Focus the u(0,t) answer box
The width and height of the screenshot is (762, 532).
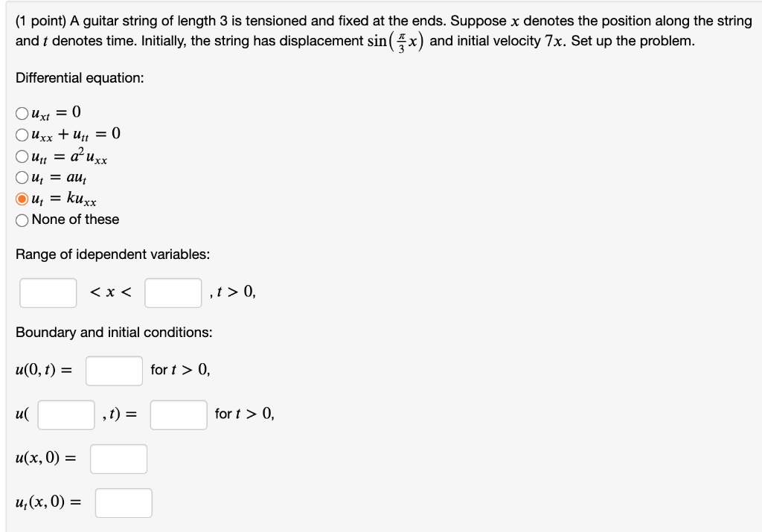pyautogui.click(x=114, y=371)
